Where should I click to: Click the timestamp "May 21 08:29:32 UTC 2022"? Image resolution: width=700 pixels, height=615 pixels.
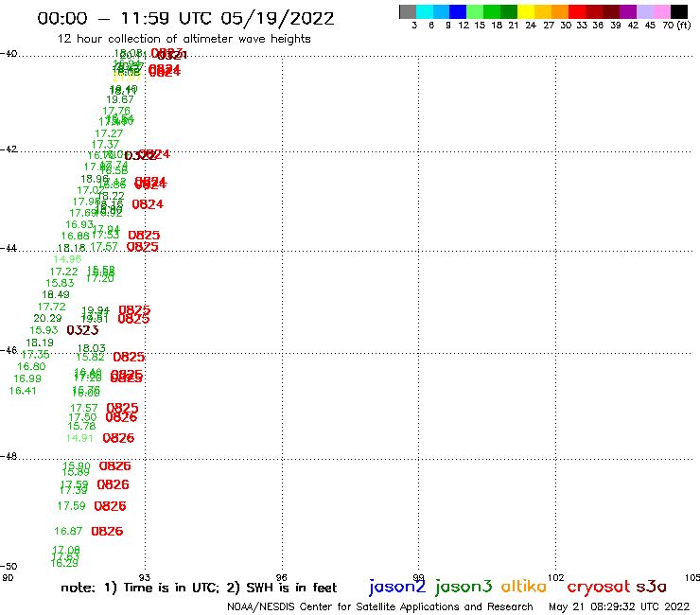[620, 606]
